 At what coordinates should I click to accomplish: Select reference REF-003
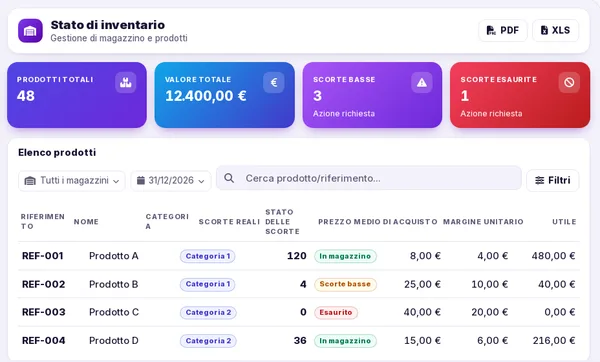pos(44,312)
